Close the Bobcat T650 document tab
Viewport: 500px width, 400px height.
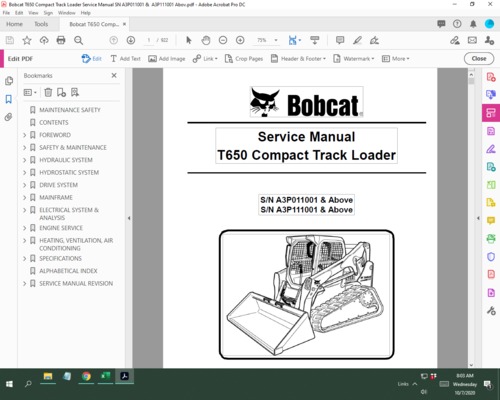(x=124, y=24)
